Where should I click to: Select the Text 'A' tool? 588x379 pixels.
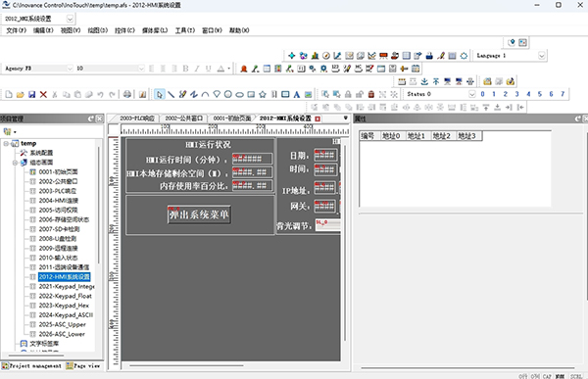point(297,94)
